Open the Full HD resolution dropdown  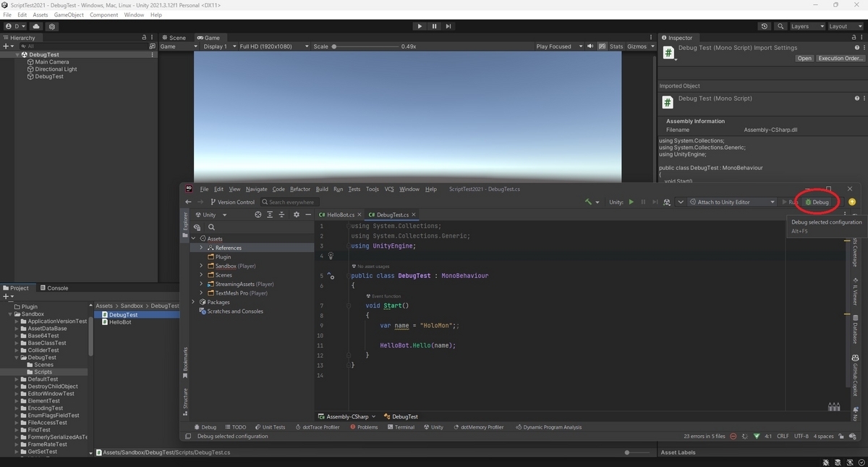pyautogui.click(x=271, y=46)
